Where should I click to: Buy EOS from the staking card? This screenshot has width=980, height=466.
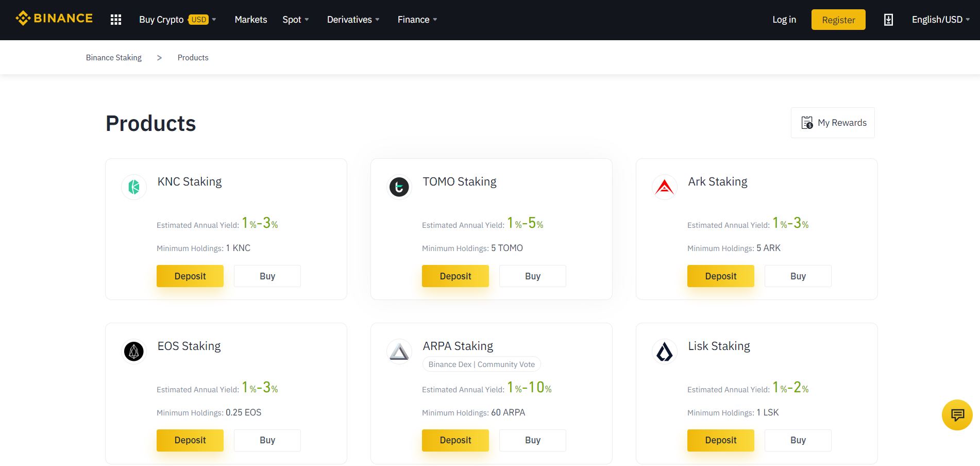[x=267, y=440]
